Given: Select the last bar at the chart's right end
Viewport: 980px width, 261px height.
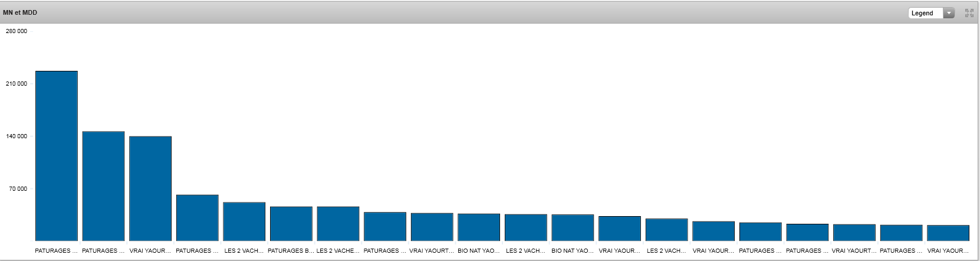Looking at the screenshot, I should [x=948, y=233].
